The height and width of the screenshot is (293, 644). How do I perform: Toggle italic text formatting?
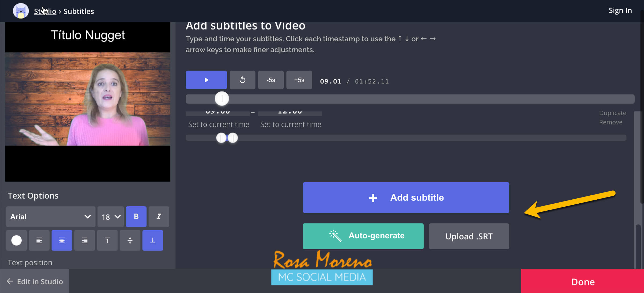pyautogui.click(x=159, y=217)
